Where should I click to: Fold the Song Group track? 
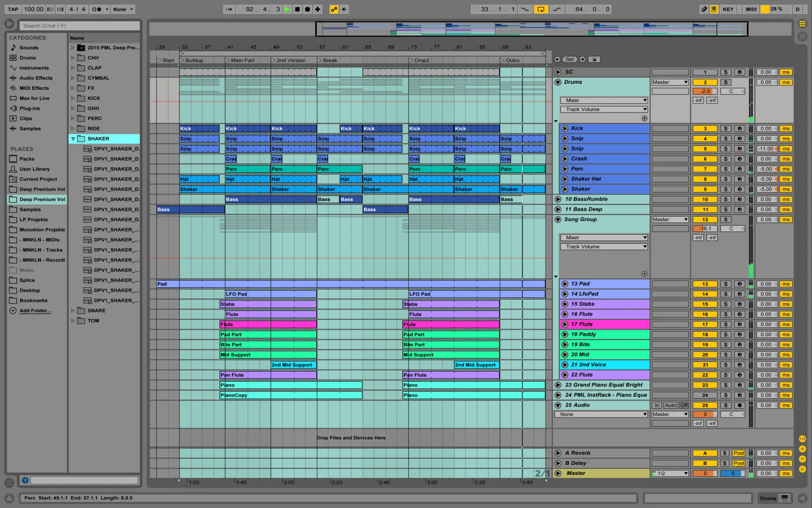pyautogui.click(x=558, y=219)
